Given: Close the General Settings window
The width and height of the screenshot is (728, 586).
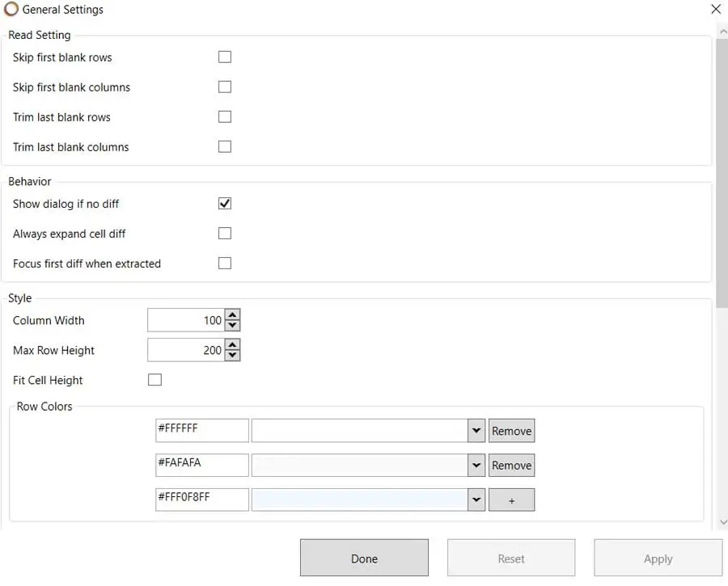Looking at the screenshot, I should click(715, 10).
